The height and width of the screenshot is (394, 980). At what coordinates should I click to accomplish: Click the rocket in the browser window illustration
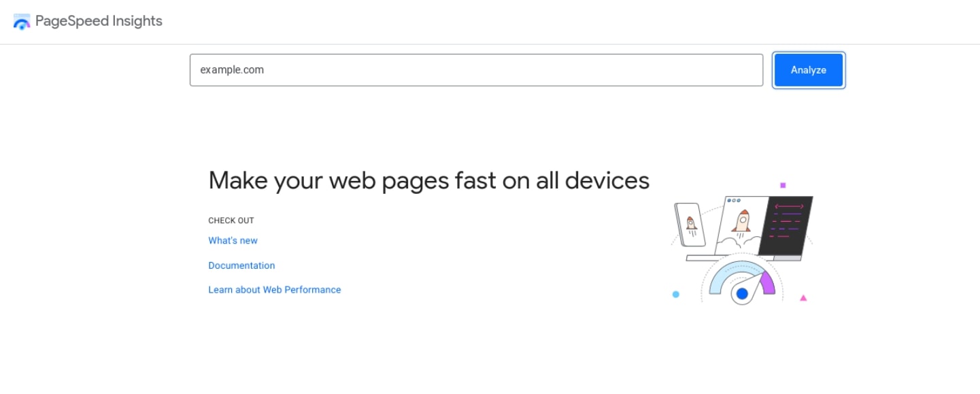click(x=743, y=221)
